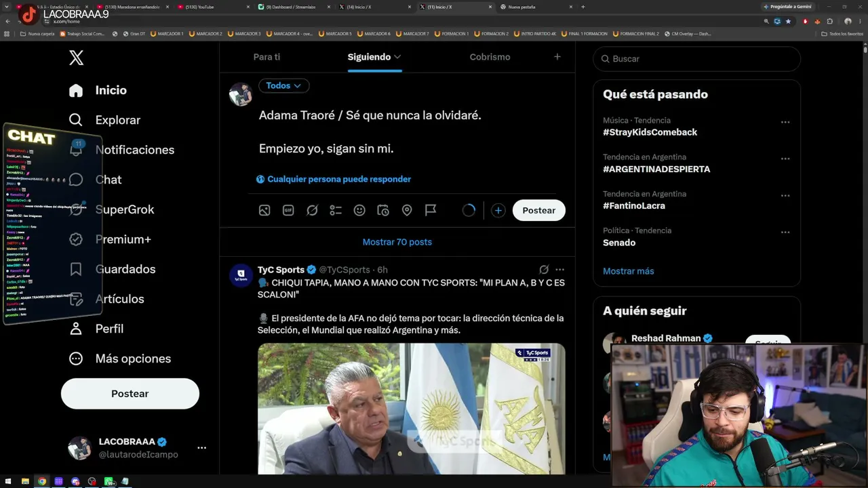Click Mostrar más under trends
Image resolution: width=868 pixels, height=488 pixels.
tap(629, 271)
